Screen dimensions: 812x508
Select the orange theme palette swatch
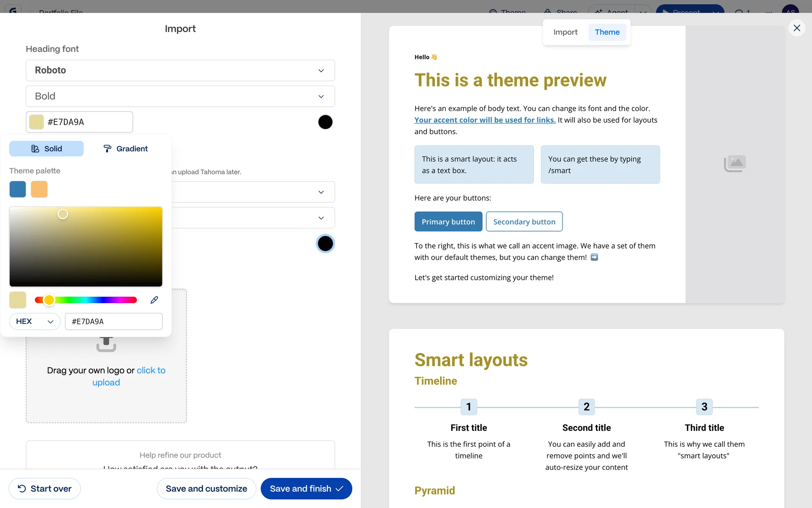coord(39,189)
